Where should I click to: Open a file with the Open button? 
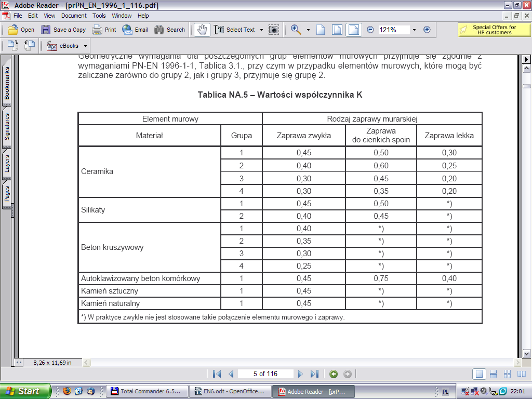[21, 30]
